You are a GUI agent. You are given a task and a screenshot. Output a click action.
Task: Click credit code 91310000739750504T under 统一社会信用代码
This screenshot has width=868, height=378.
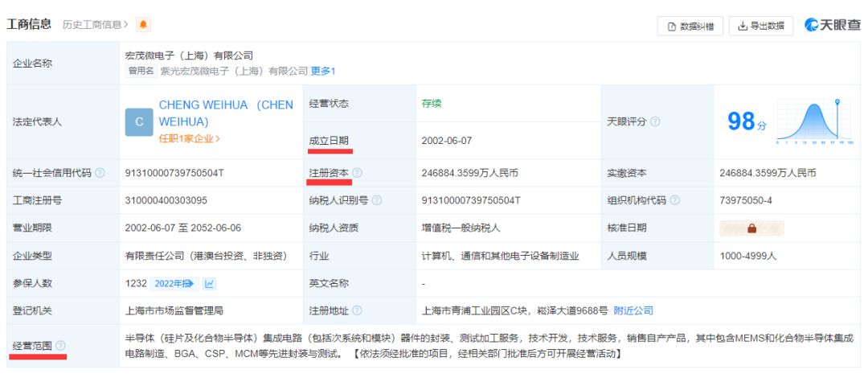point(175,172)
